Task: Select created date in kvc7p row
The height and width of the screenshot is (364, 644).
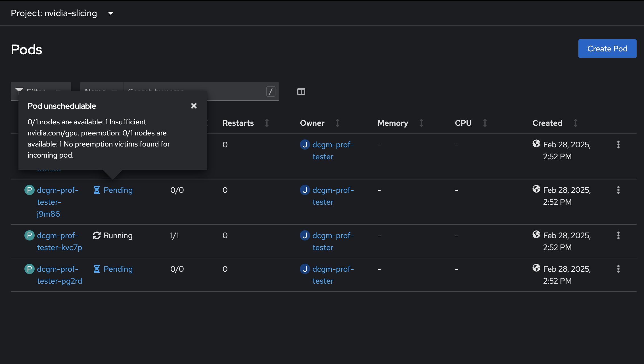Action: tap(567, 241)
